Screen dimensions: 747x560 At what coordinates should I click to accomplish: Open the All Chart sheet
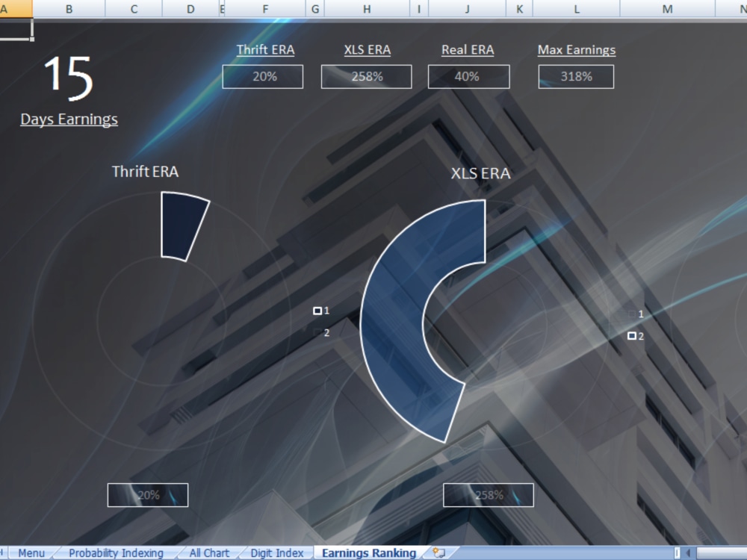(208, 553)
